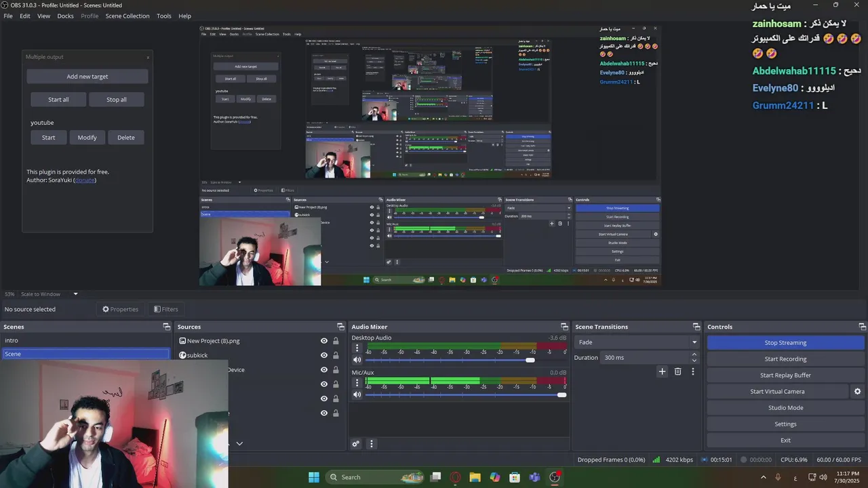Viewport: 868px width, 488px height.
Task: Open Microsoft Teams from the taskbar
Action: coord(534,477)
